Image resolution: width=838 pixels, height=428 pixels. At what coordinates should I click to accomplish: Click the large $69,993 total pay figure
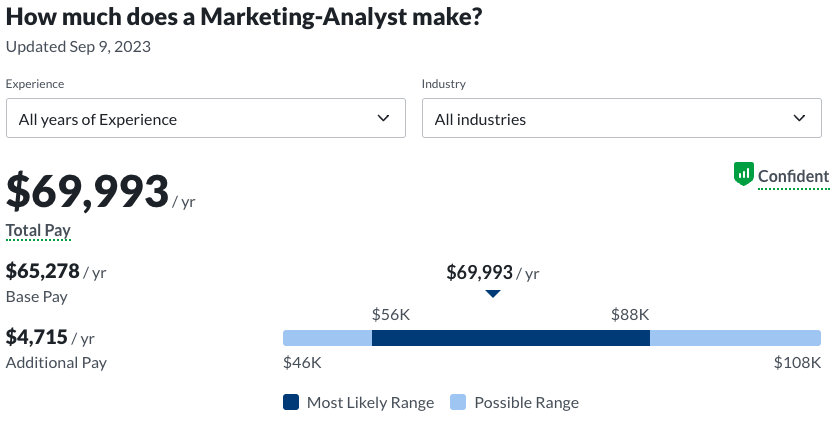click(88, 191)
